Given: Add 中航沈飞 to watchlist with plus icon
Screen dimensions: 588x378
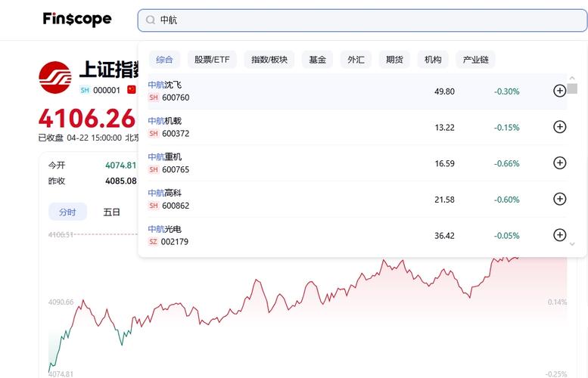Looking at the screenshot, I should coord(559,91).
